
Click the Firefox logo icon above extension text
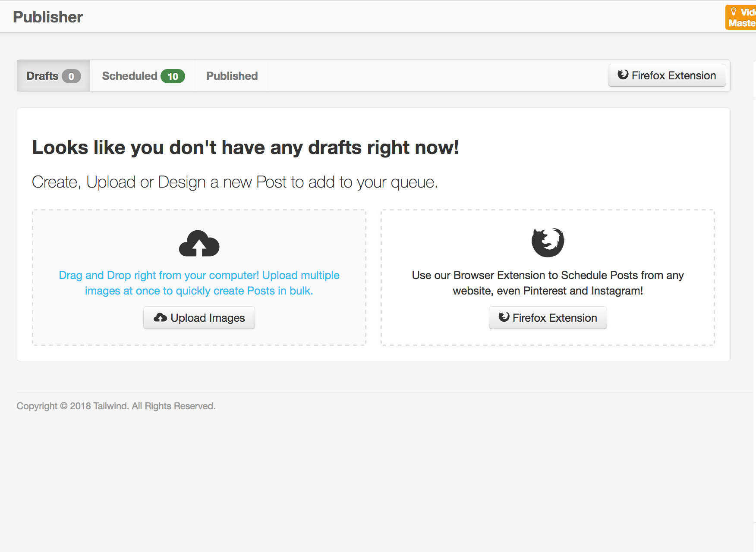pos(547,242)
